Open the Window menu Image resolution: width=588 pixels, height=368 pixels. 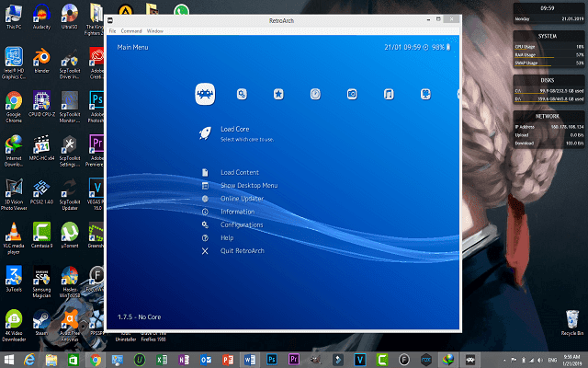[x=155, y=31]
